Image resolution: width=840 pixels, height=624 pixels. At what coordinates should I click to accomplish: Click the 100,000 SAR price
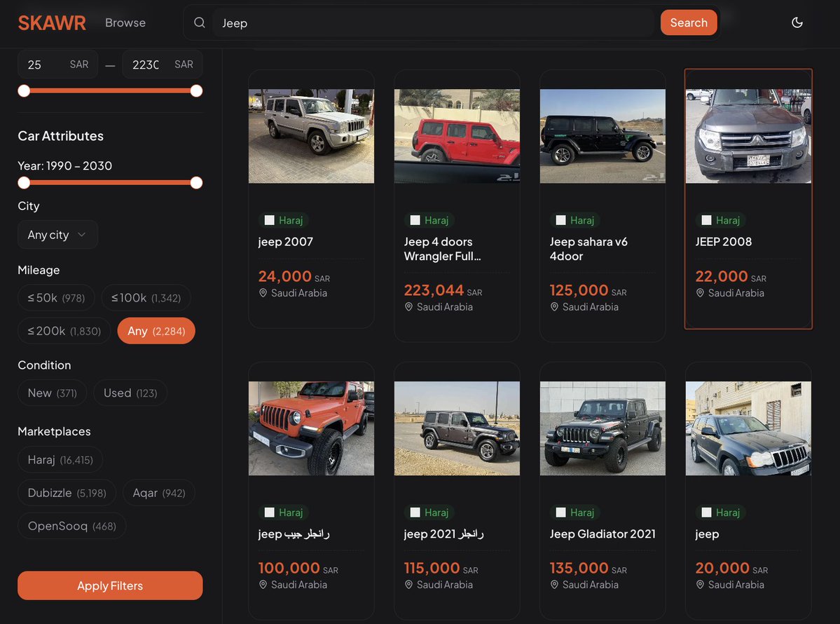pos(298,568)
